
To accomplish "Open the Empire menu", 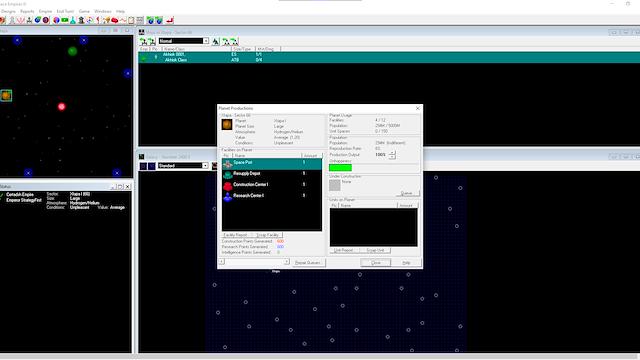I will tap(45, 11).
